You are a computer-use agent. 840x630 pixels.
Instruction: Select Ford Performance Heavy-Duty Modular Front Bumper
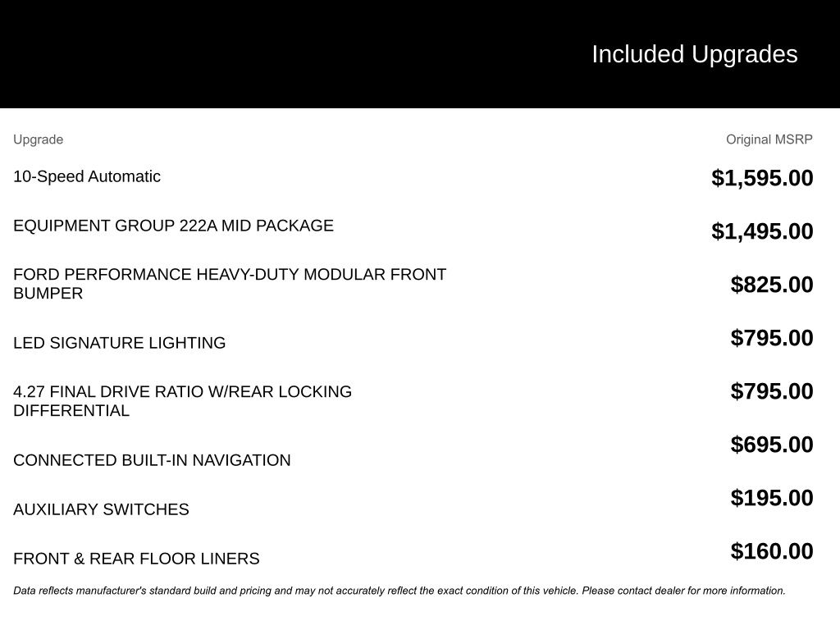(x=230, y=284)
